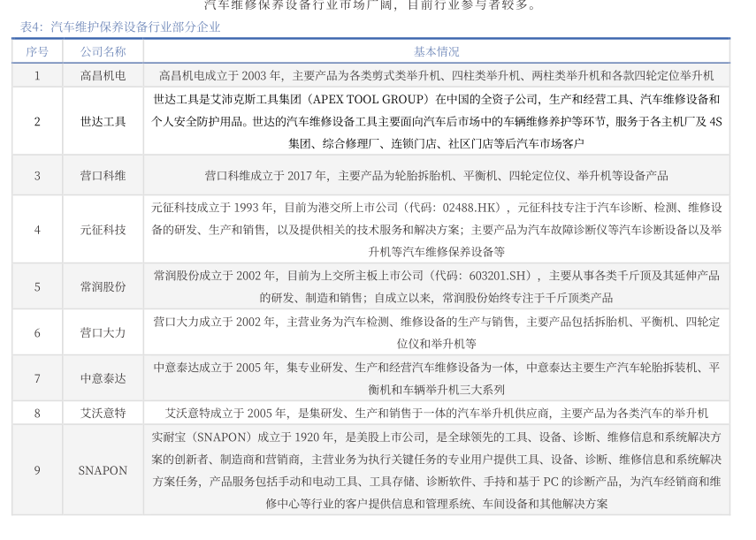Screen dimensions: 756x540
Task: Click the paragraph text above the table
Action: tap(370, 5)
